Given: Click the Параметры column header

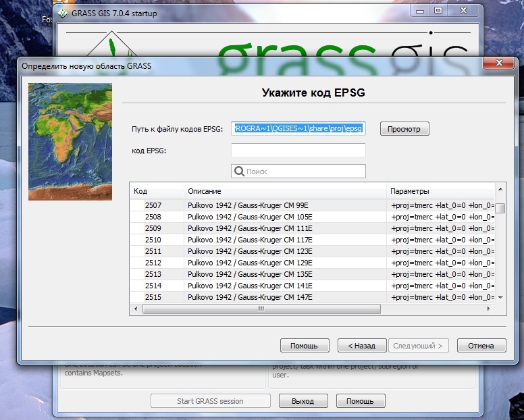Looking at the screenshot, I should point(439,191).
